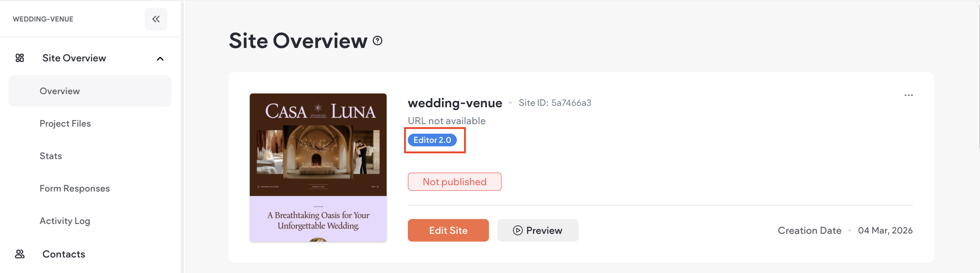Click the play icon in Preview button
Viewport: 980px width, 273px height.
[x=518, y=230]
